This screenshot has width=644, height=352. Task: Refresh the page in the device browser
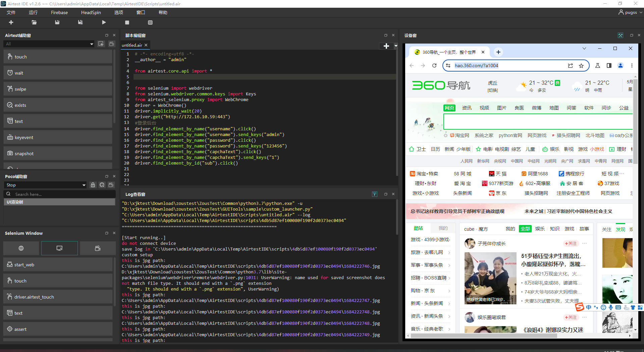coord(434,65)
